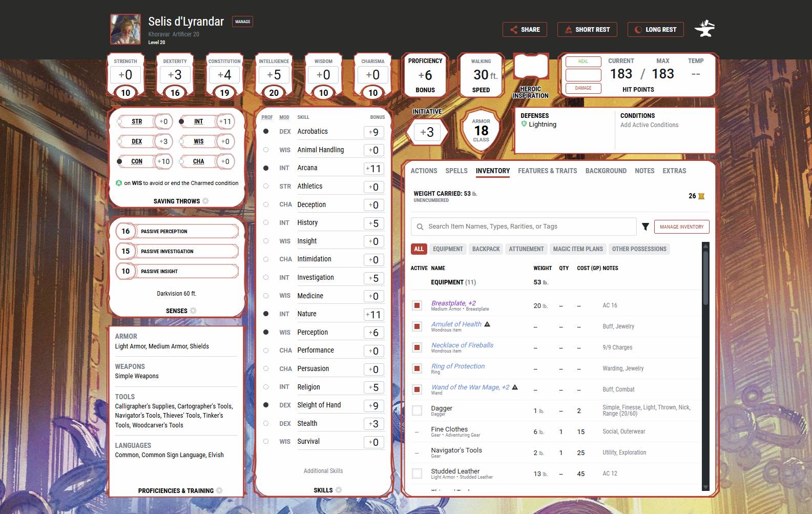Open the Necklace of Fireballs item link
Viewport: 812px width, 514px height.
(x=462, y=345)
